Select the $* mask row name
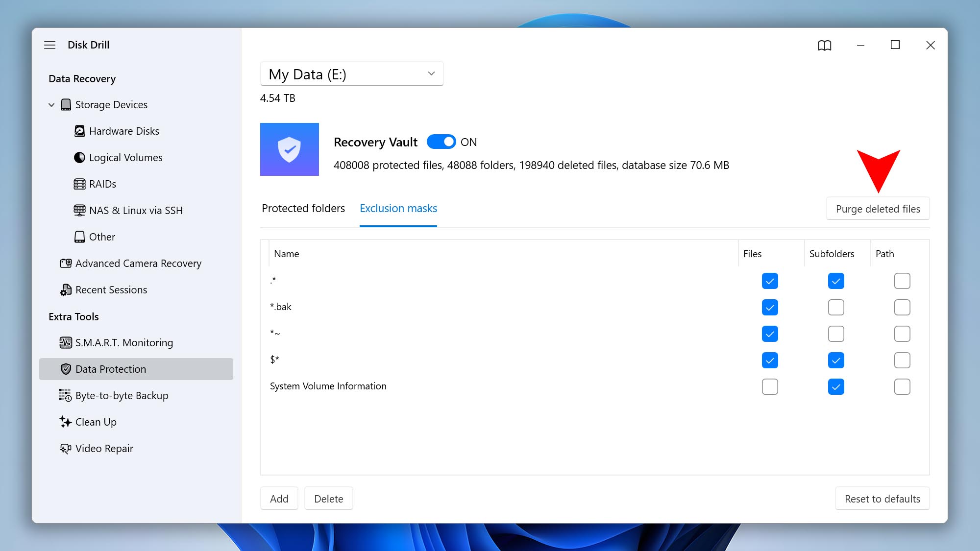The image size is (980, 551). click(x=274, y=360)
